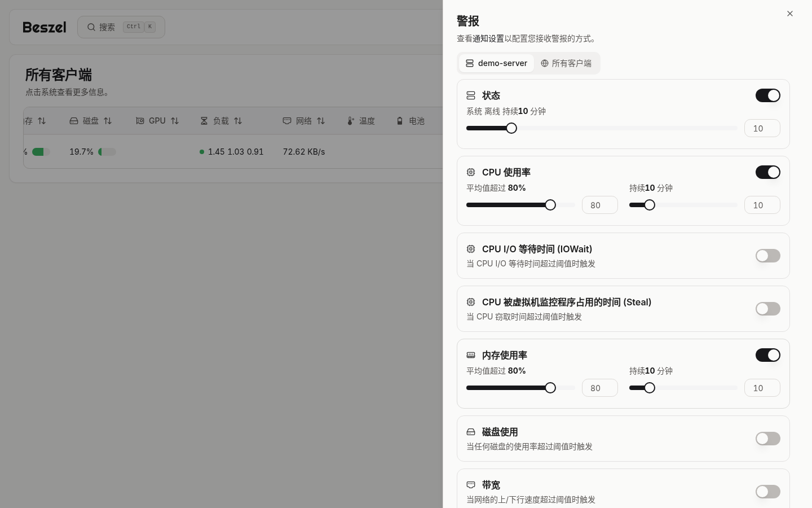This screenshot has width=812, height=508.
Task: Enable the 磁盘使用 alert toggle
Action: 768,439
